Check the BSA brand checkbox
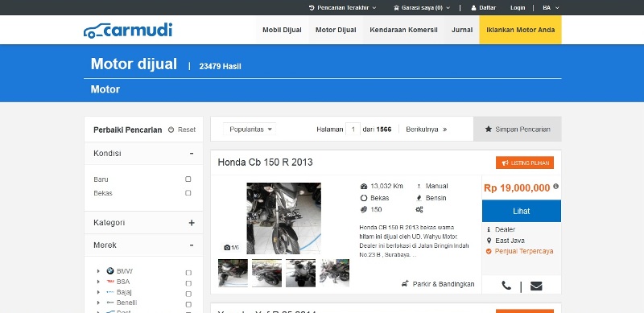 188,283
